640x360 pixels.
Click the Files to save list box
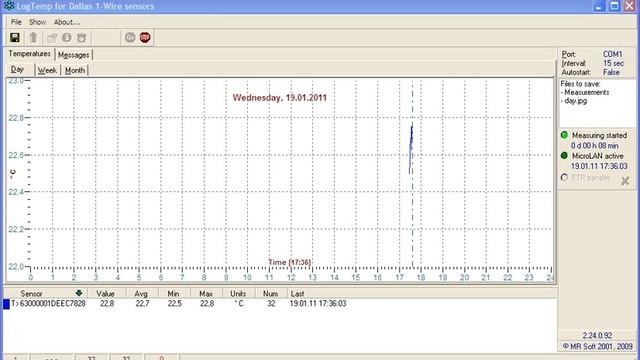[x=597, y=103]
